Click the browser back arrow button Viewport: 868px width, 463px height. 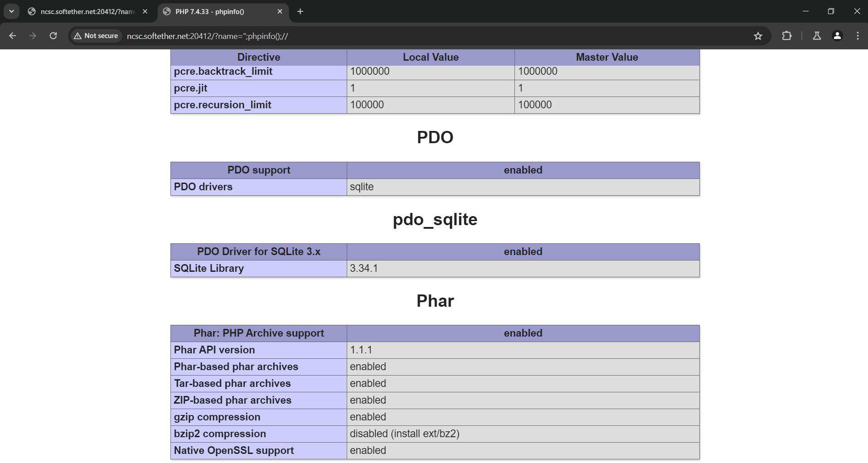[x=13, y=36]
